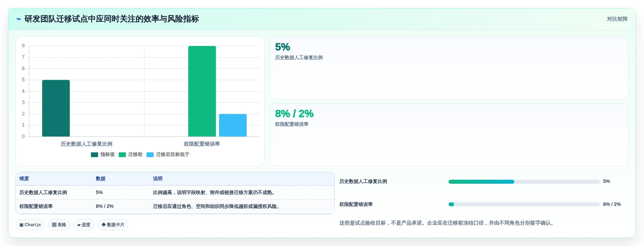Click the dark teal 指标值 legend swatch
Viewport: 644px width, 246px height.
(x=94, y=155)
